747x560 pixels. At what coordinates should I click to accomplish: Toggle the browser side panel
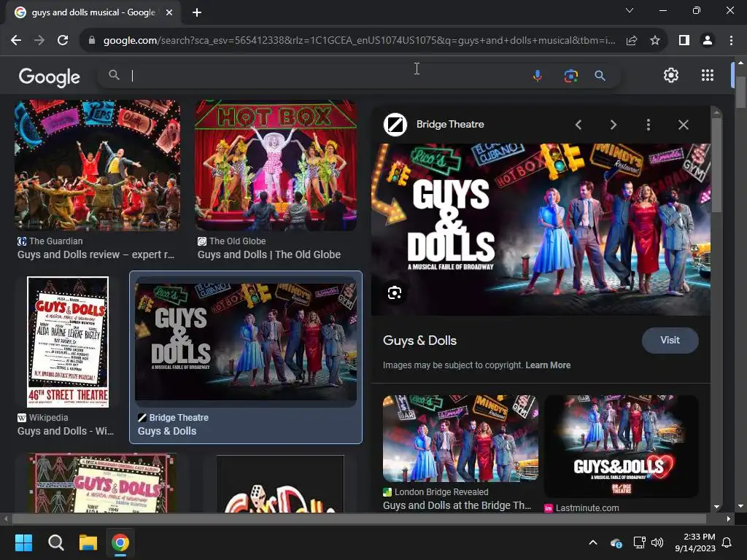(x=684, y=41)
